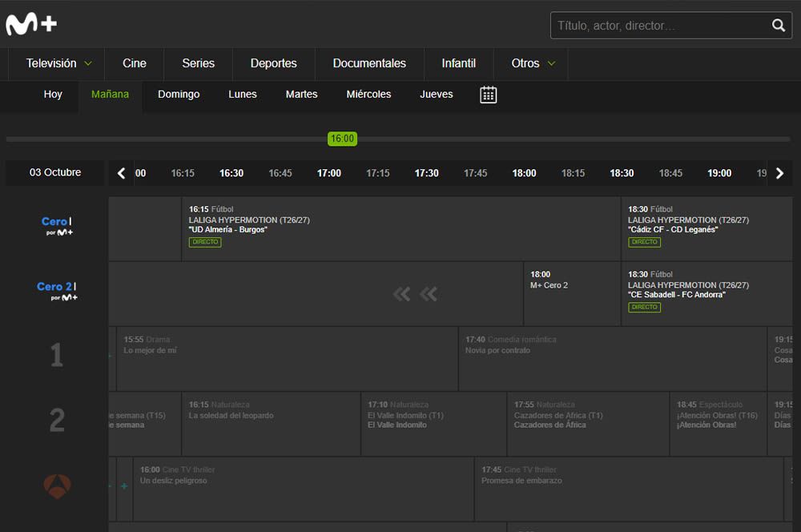Open the Series section
The image size is (801, 532).
click(198, 63)
